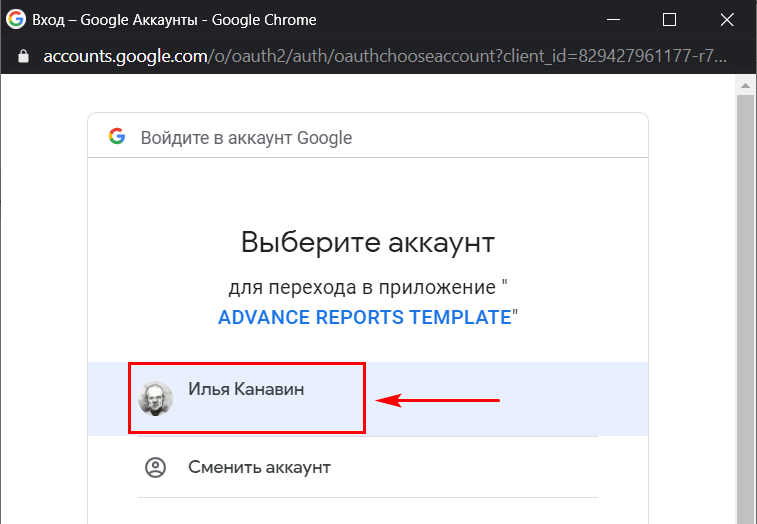Screen dimensions: 757x524
Task: Choose the Сменить аккаунт option
Action: [x=368, y=467]
